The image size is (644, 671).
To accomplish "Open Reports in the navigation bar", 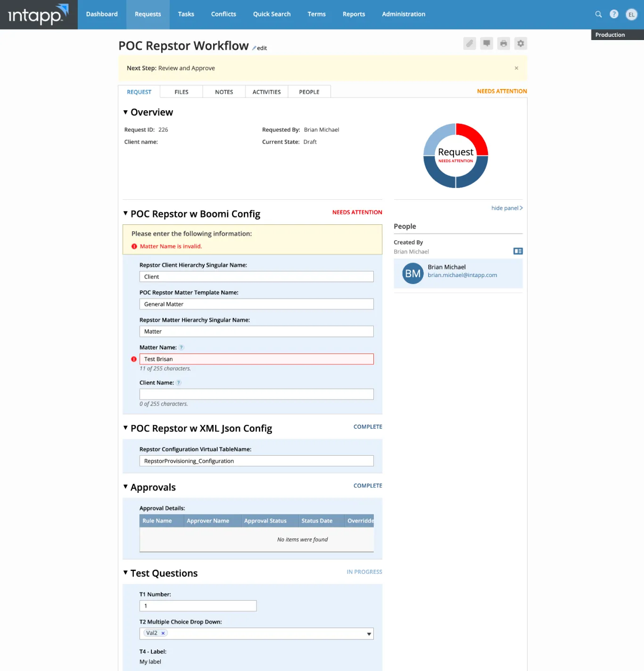I will click(354, 15).
